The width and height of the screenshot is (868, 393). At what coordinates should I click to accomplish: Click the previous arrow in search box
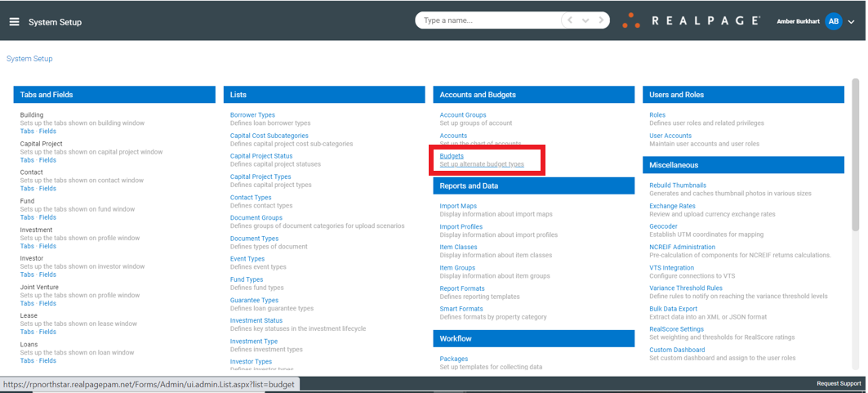570,20
